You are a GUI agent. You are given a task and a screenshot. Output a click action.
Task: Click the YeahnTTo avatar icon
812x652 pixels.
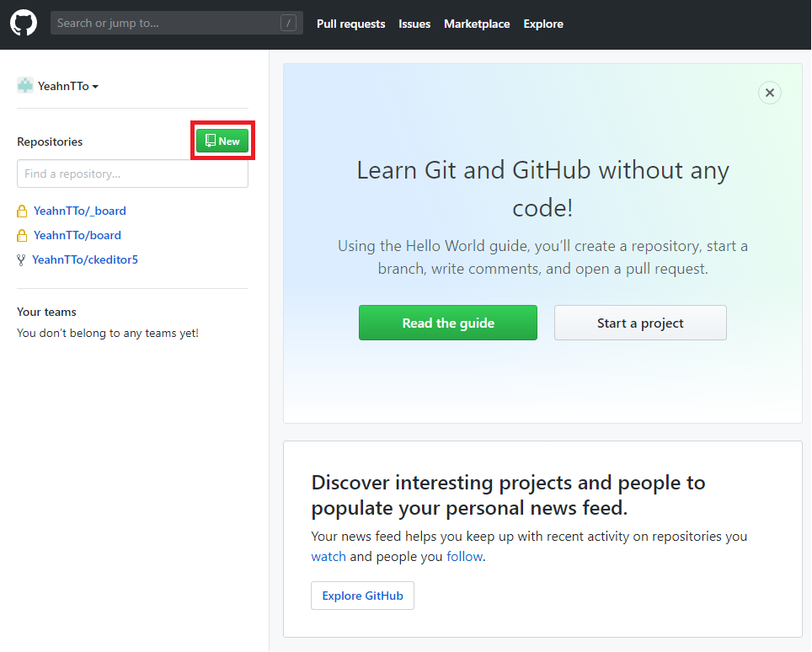pyautogui.click(x=25, y=85)
